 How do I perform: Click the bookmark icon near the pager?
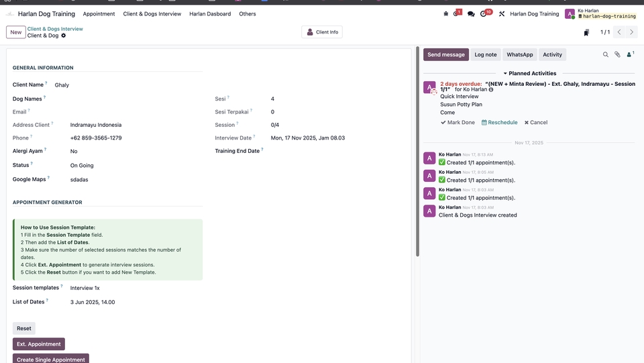tap(586, 32)
